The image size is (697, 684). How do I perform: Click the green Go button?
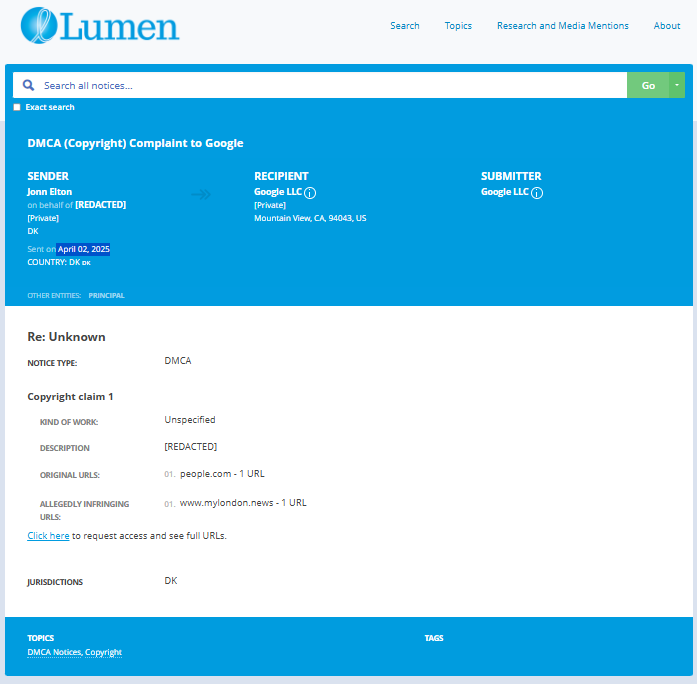click(648, 85)
